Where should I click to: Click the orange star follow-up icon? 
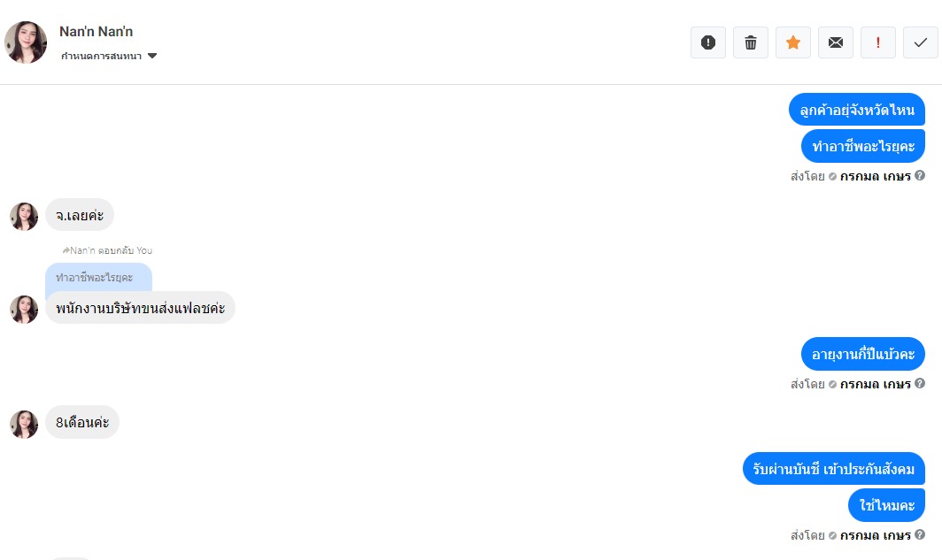coord(793,42)
